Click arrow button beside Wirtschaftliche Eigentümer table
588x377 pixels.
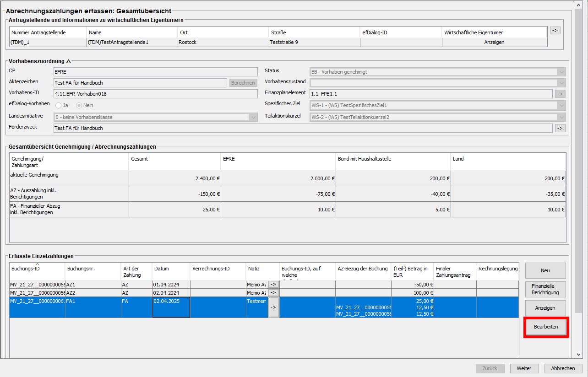click(x=555, y=31)
